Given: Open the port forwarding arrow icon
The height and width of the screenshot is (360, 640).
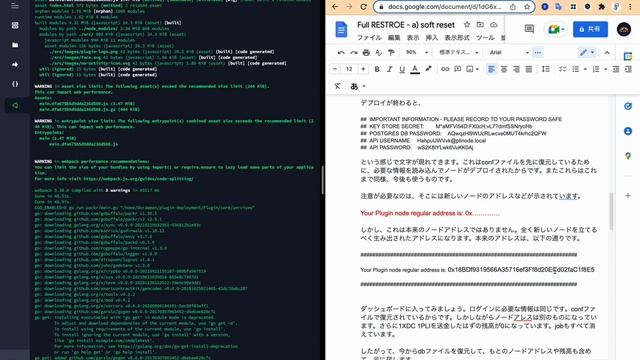Looking at the screenshot, I should [x=15, y=64].
